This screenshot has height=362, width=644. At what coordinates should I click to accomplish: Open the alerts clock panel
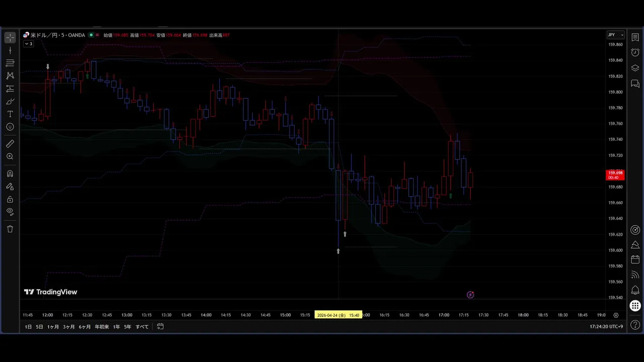[635, 53]
